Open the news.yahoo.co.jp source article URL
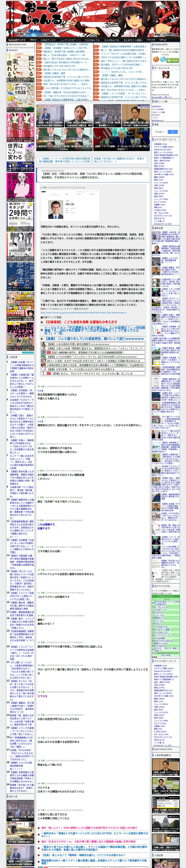Image resolution: width=186 pixels, height=868 pixels. pos(84,312)
